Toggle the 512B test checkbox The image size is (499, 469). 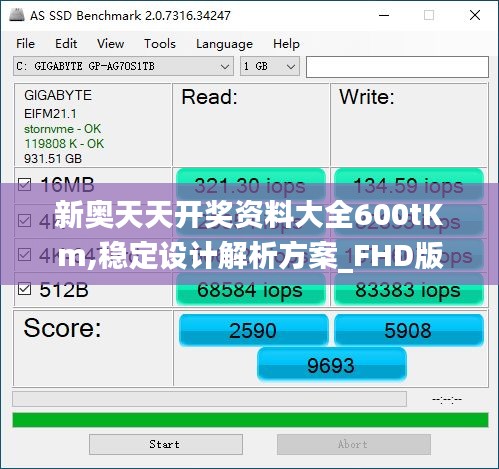pyautogui.click(x=24, y=289)
